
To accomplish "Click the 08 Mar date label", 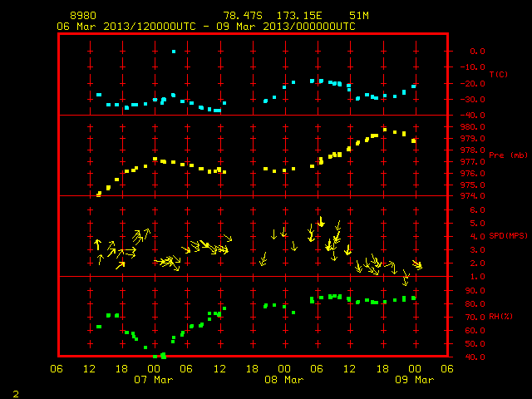I will 284,380.
